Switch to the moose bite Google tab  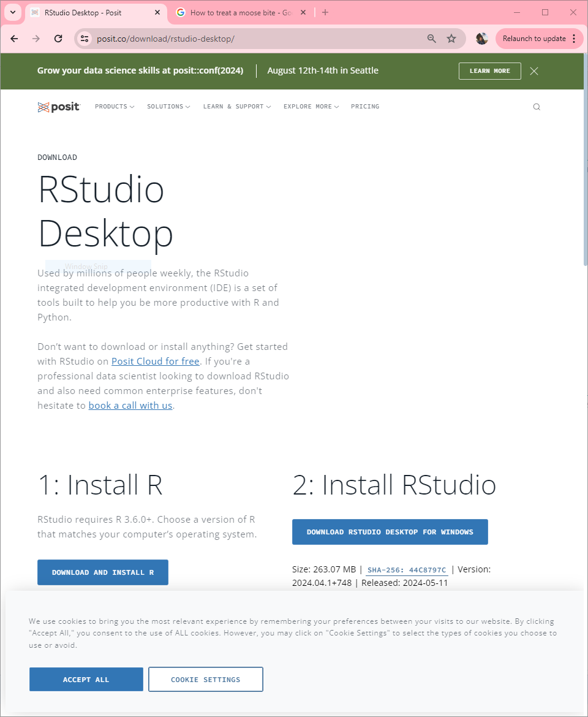[241, 13]
